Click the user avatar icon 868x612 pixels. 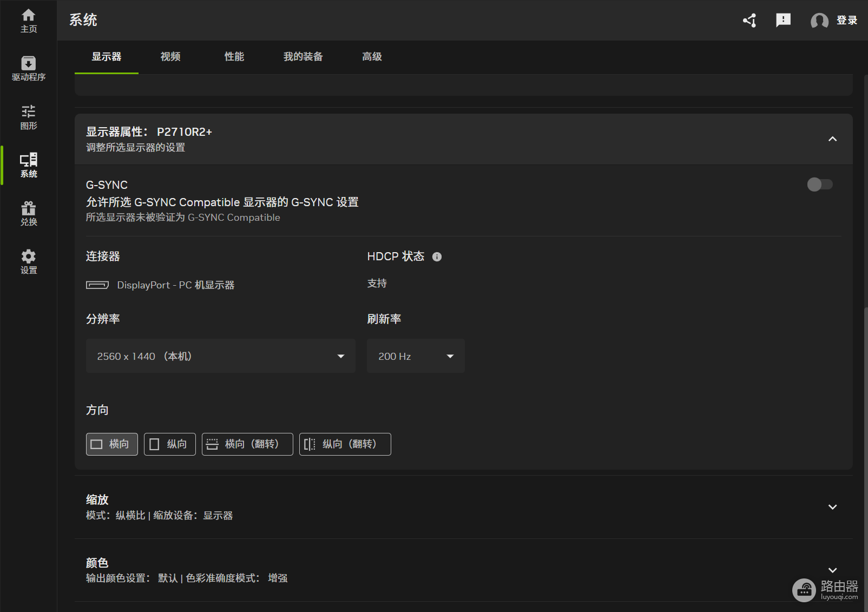pyautogui.click(x=819, y=21)
